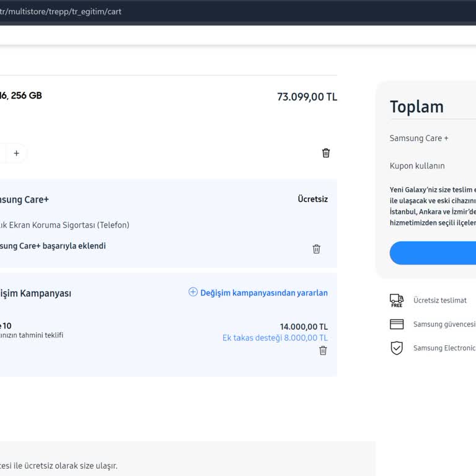Expand the 'Kupon kullanın' section

(417, 166)
